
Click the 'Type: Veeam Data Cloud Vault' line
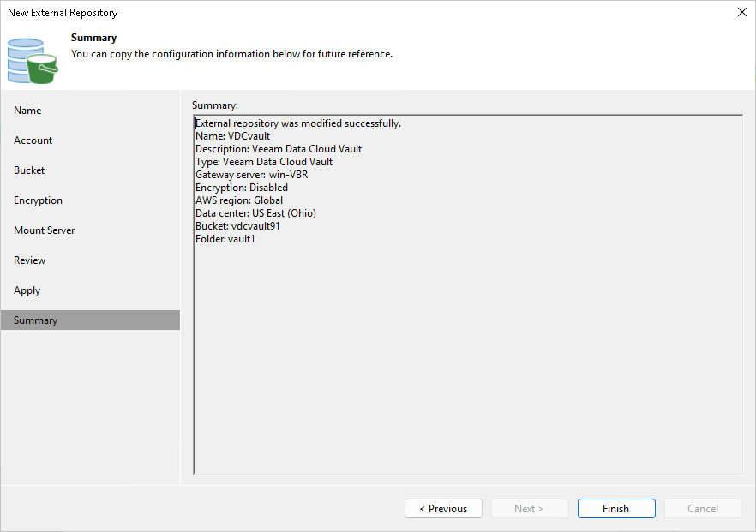point(264,162)
